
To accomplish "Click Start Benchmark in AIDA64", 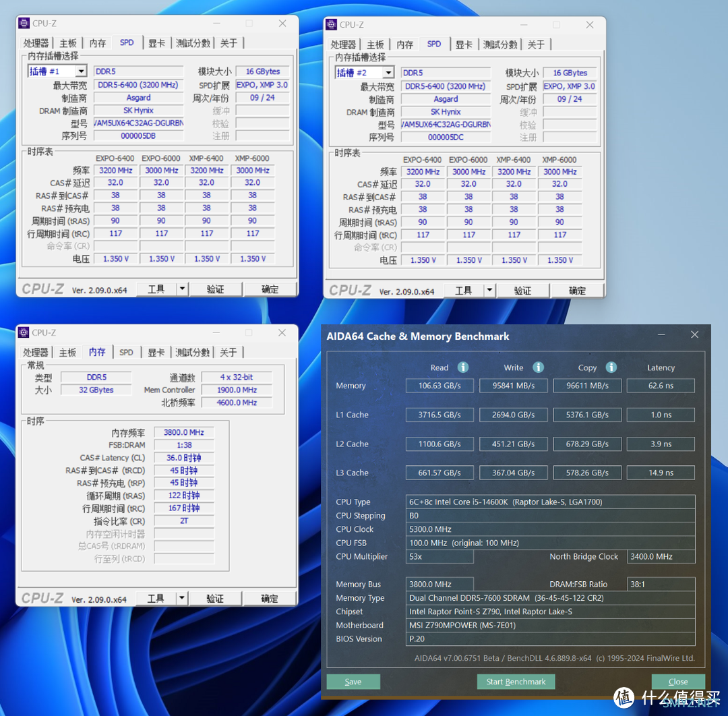I will click(x=516, y=682).
